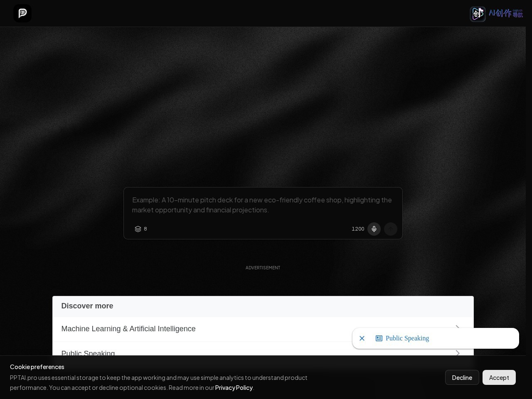Start voice input with the microphone icon
Image resolution: width=532 pixels, height=399 pixels.
tap(374, 229)
